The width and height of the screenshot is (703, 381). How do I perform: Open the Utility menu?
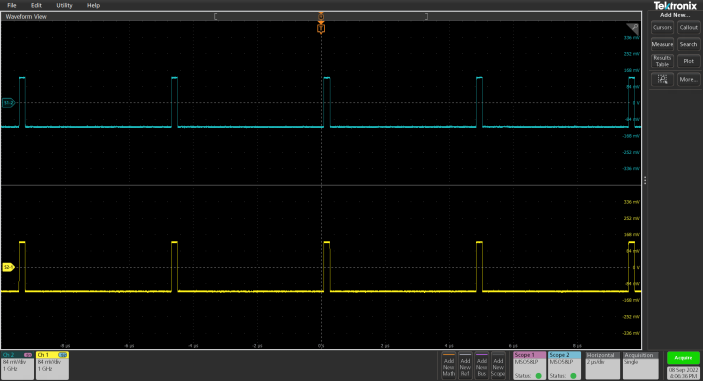(64, 5)
